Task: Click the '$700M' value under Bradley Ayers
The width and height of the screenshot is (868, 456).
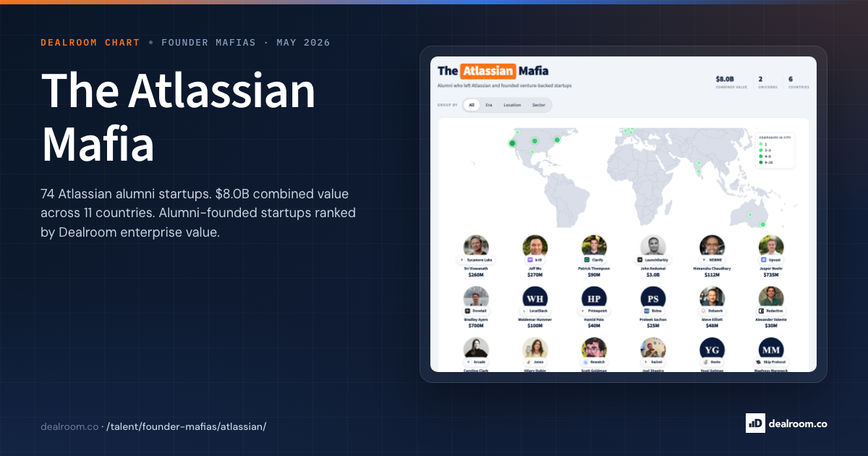Action: point(476,326)
